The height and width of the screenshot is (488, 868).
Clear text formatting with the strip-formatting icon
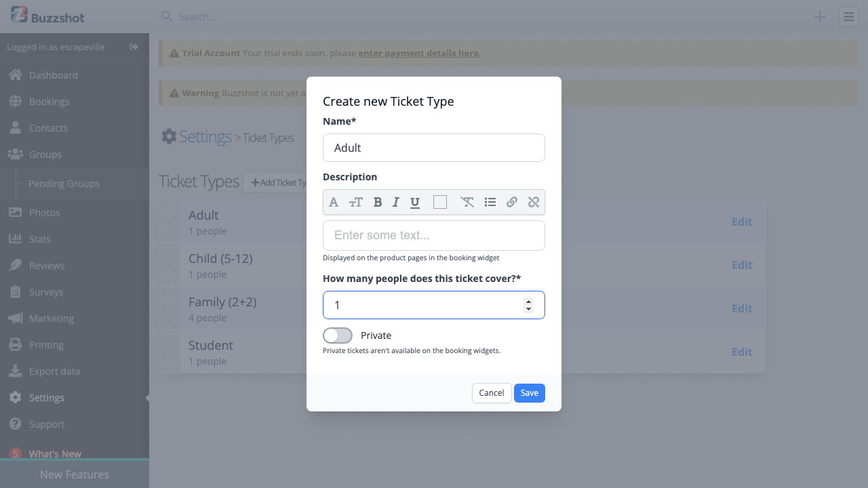click(467, 202)
